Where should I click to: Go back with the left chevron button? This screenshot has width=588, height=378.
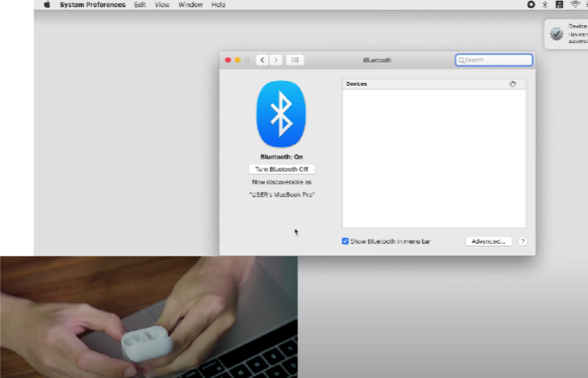click(x=262, y=60)
